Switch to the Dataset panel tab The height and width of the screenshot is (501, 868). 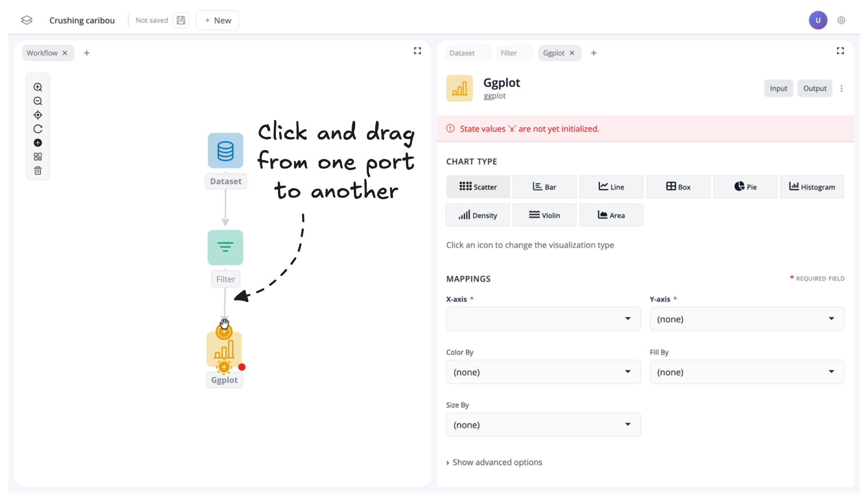[462, 53]
